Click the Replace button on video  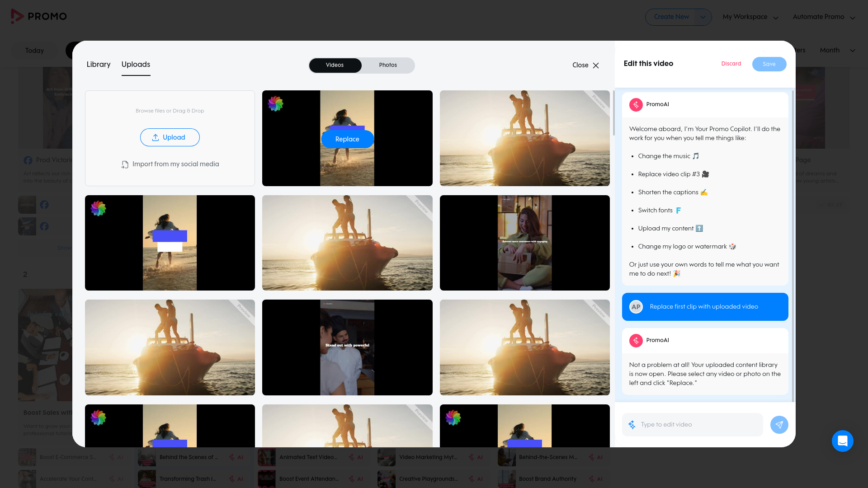[347, 139]
